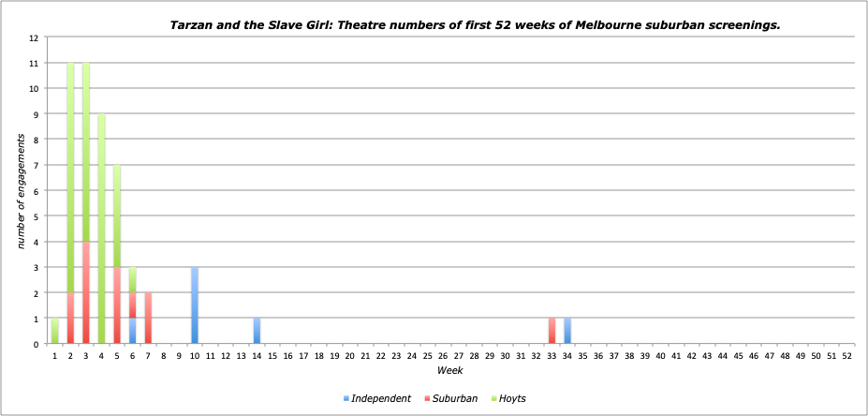Click the blue Independent bar at week 14
This screenshot has height=416, width=868.
tap(257, 331)
